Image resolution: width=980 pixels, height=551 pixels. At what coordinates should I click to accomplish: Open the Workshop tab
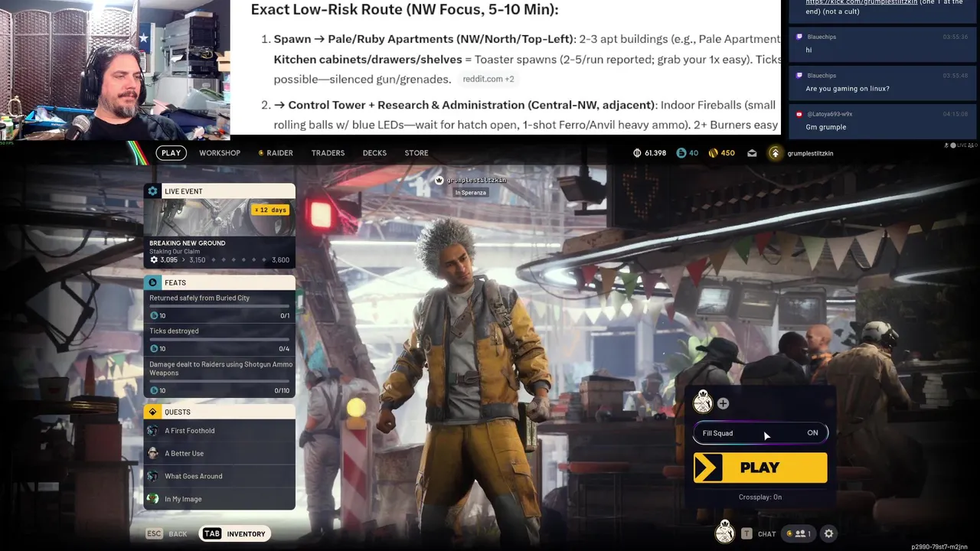pyautogui.click(x=220, y=153)
